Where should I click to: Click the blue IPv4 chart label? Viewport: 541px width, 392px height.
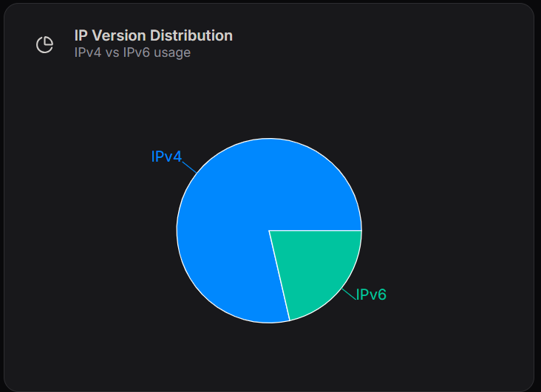point(166,157)
